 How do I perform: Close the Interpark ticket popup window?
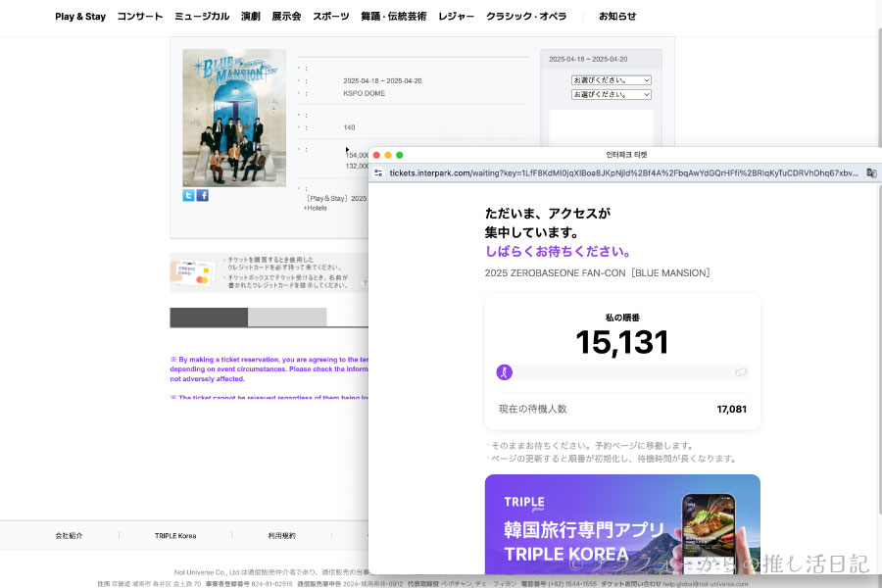point(377,155)
